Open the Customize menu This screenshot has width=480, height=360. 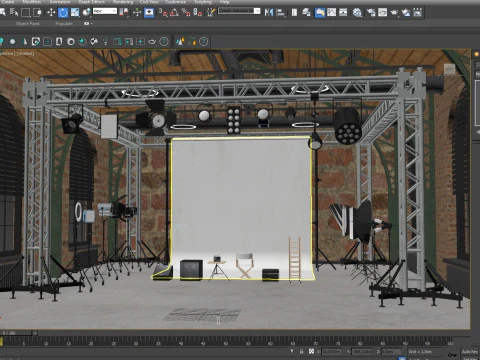tap(175, 2)
